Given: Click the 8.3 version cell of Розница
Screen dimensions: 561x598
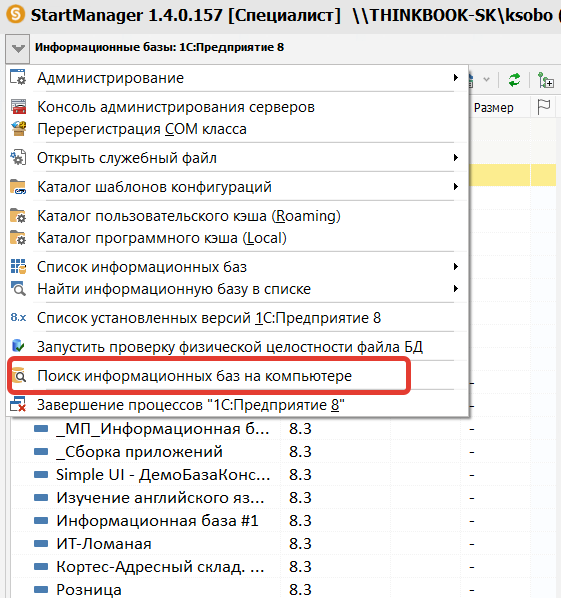Looking at the screenshot, I should tap(300, 590).
